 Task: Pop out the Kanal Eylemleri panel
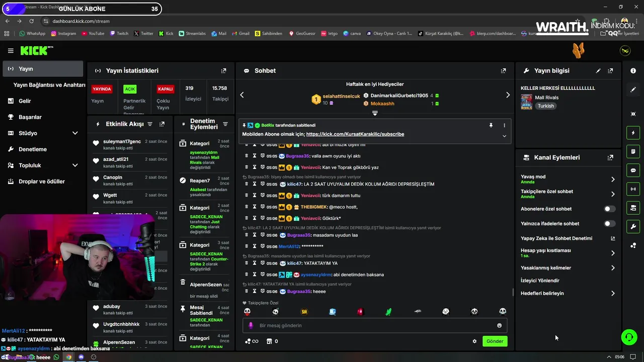pos(610,157)
